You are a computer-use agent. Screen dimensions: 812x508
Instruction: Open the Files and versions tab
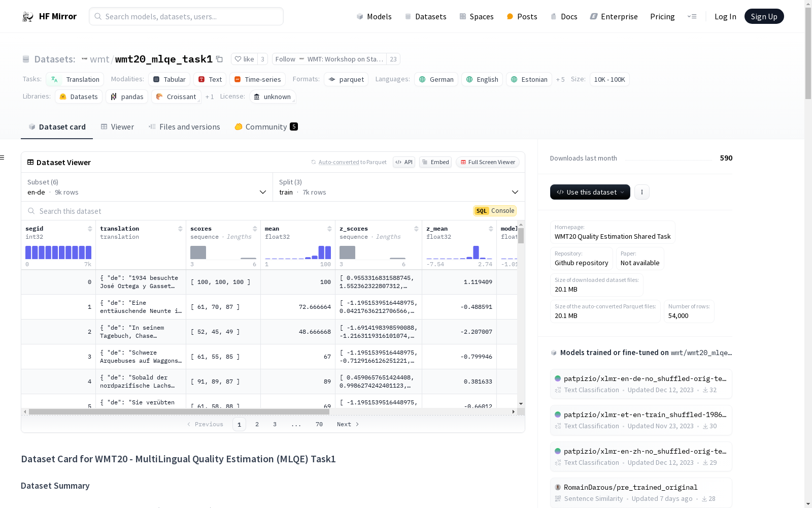coord(184,127)
